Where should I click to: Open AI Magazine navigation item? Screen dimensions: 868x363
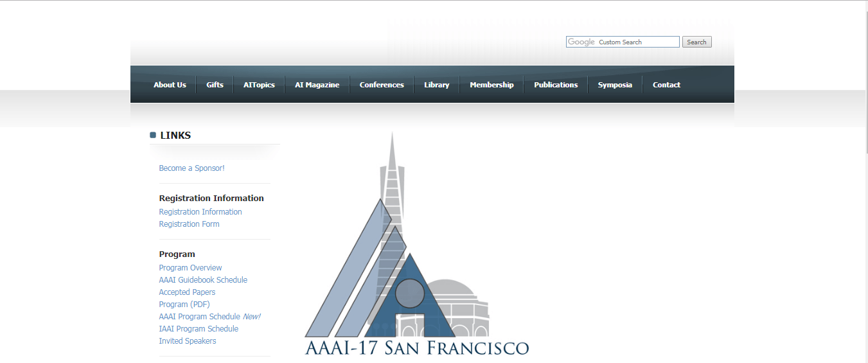[x=317, y=85]
